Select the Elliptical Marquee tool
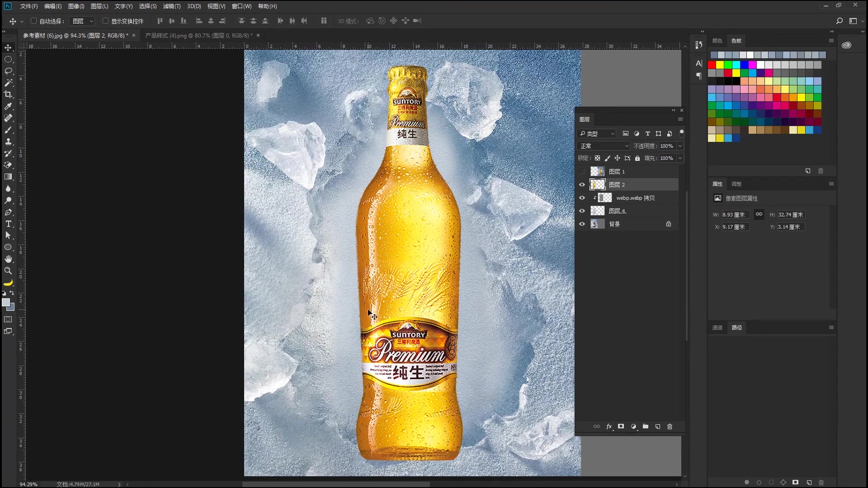 click(x=8, y=59)
